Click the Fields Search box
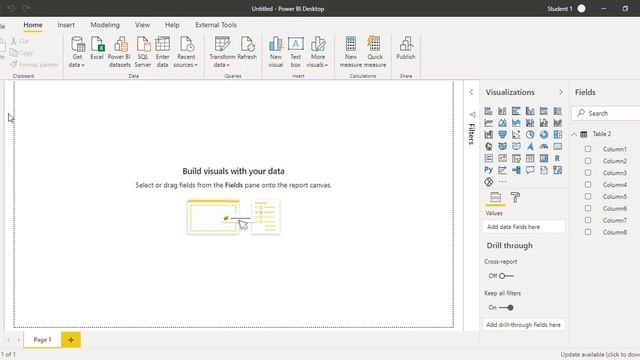 tap(606, 113)
